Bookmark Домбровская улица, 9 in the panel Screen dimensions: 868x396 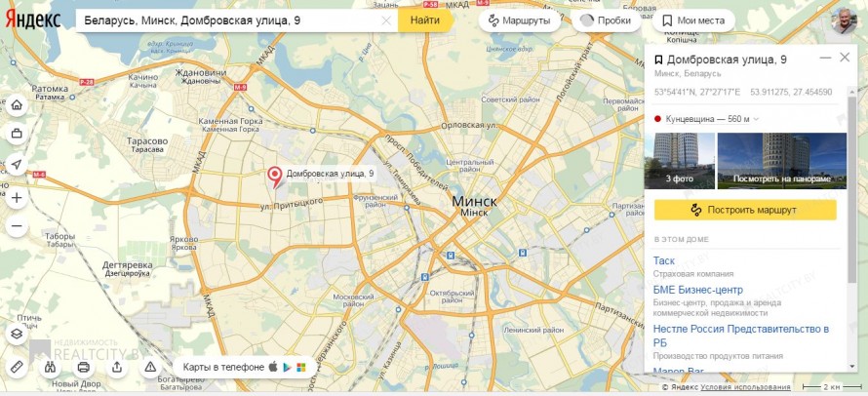point(658,59)
